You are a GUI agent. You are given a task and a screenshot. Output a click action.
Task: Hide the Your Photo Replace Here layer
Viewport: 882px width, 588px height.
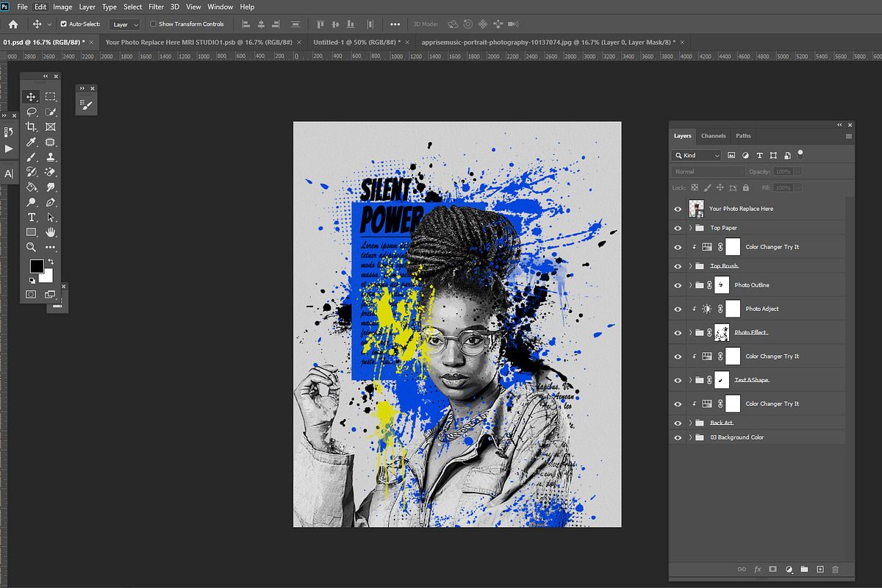coord(678,209)
